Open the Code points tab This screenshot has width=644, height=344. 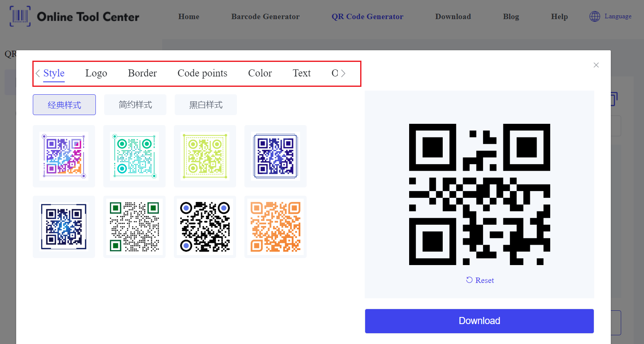[x=202, y=74]
